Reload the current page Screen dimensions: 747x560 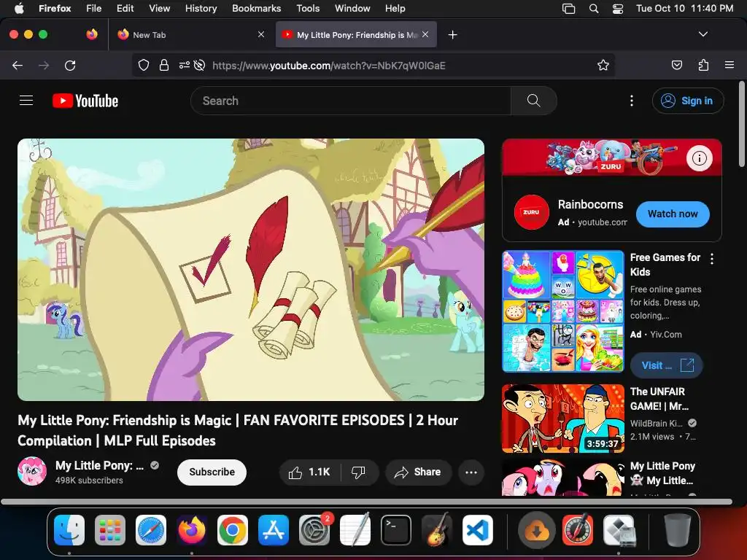(70, 65)
